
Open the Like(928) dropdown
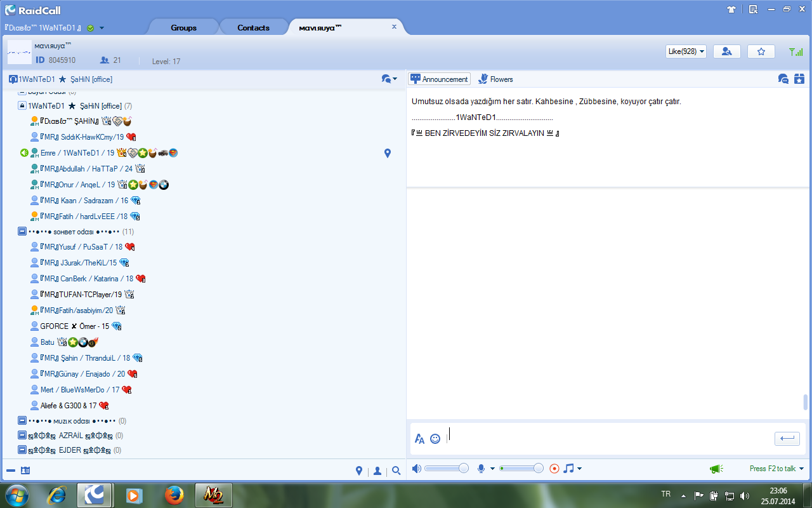point(686,51)
